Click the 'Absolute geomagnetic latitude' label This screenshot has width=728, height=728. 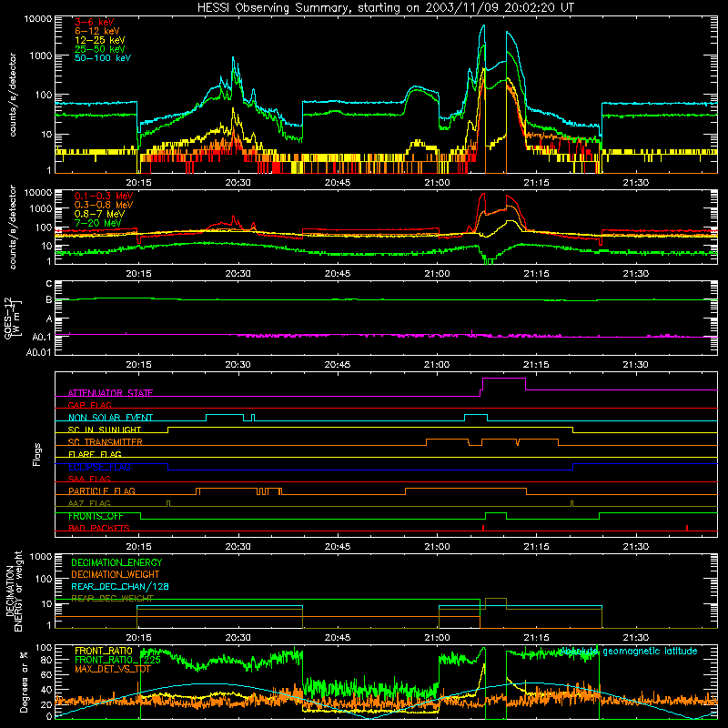[x=628, y=651]
